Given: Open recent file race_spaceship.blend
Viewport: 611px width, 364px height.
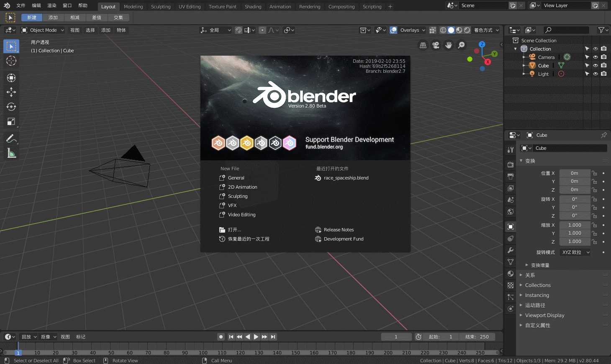Looking at the screenshot, I should 346,178.
